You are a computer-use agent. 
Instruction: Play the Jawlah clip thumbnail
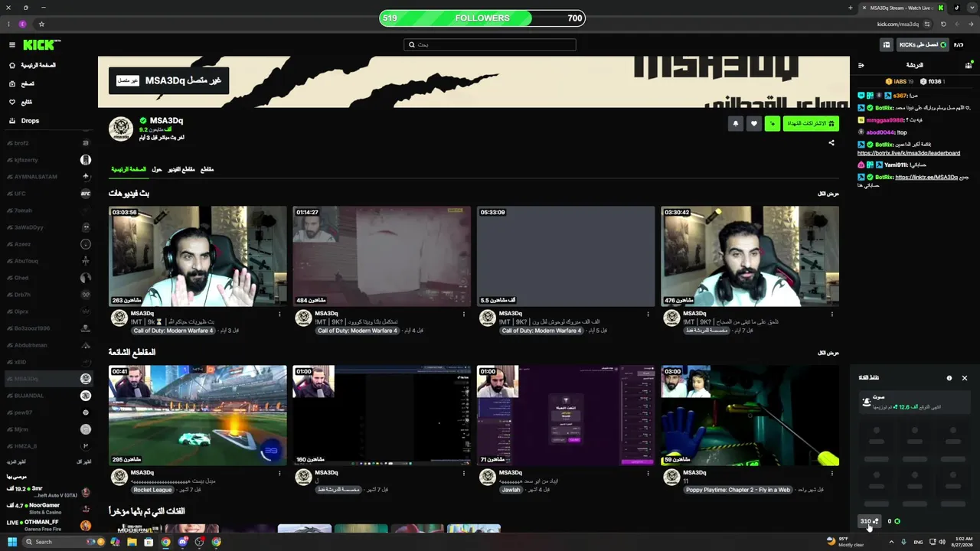point(566,416)
